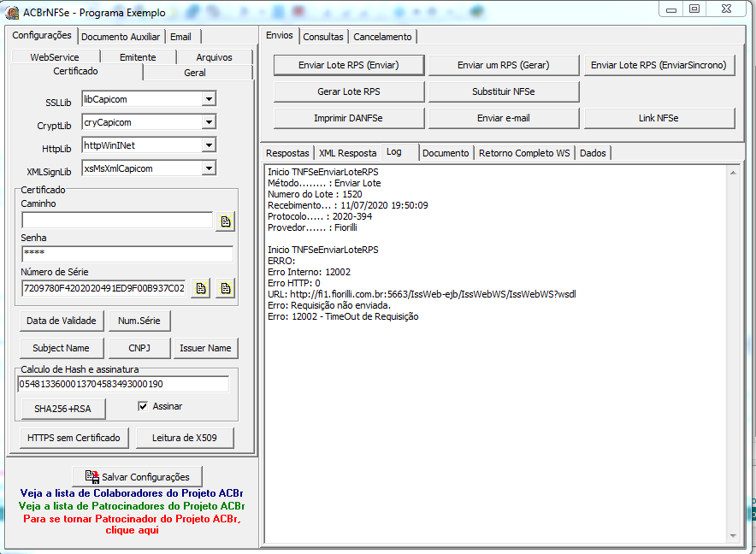Click the Imprimir DANFSe button
Viewport: 756px width, 554px height.
(x=349, y=118)
